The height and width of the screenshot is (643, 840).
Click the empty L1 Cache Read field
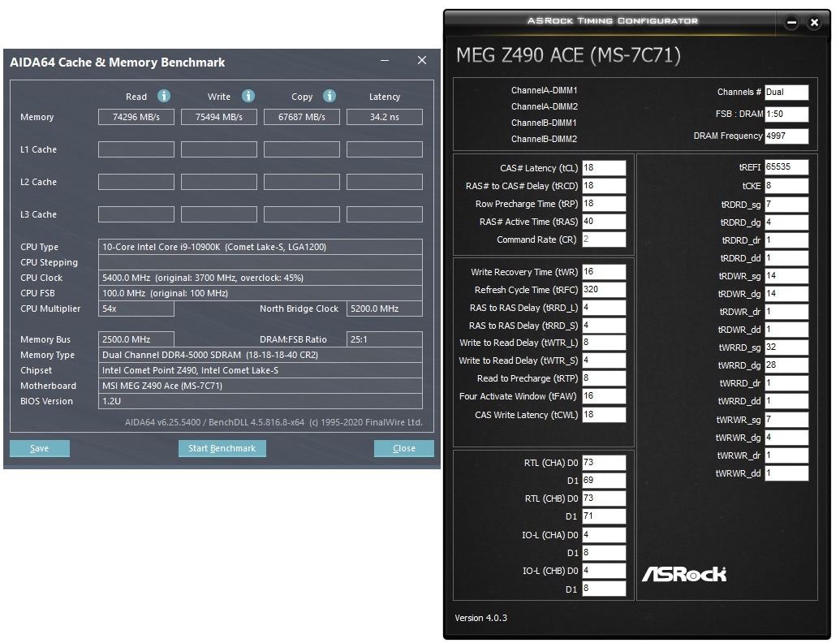136,149
